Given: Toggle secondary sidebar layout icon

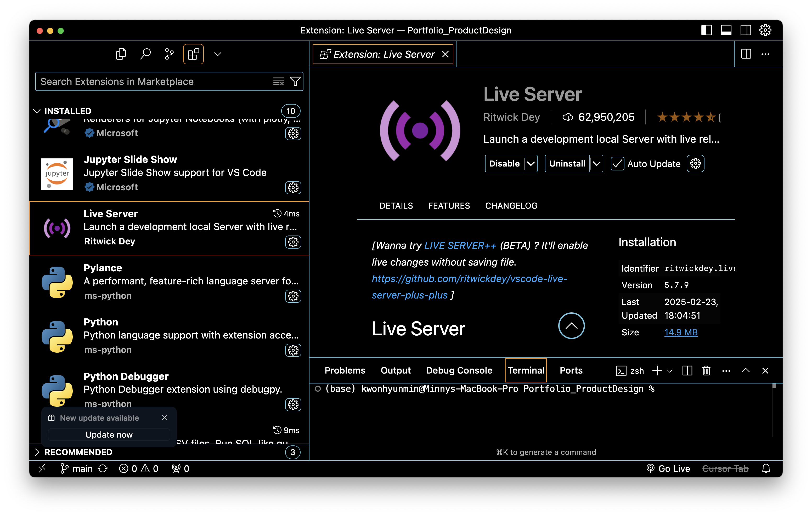Looking at the screenshot, I should tap(746, 30).
